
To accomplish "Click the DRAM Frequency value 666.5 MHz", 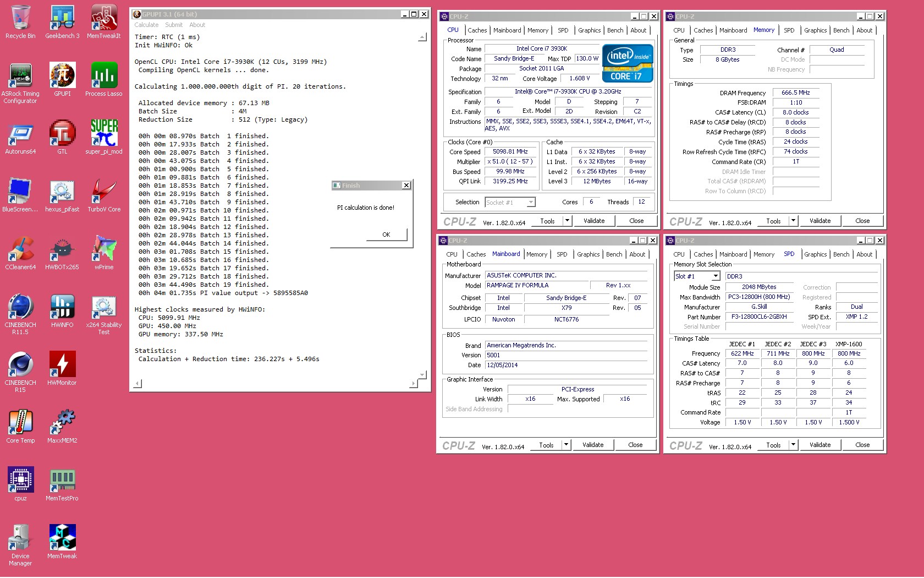I will tap(796, 93).
